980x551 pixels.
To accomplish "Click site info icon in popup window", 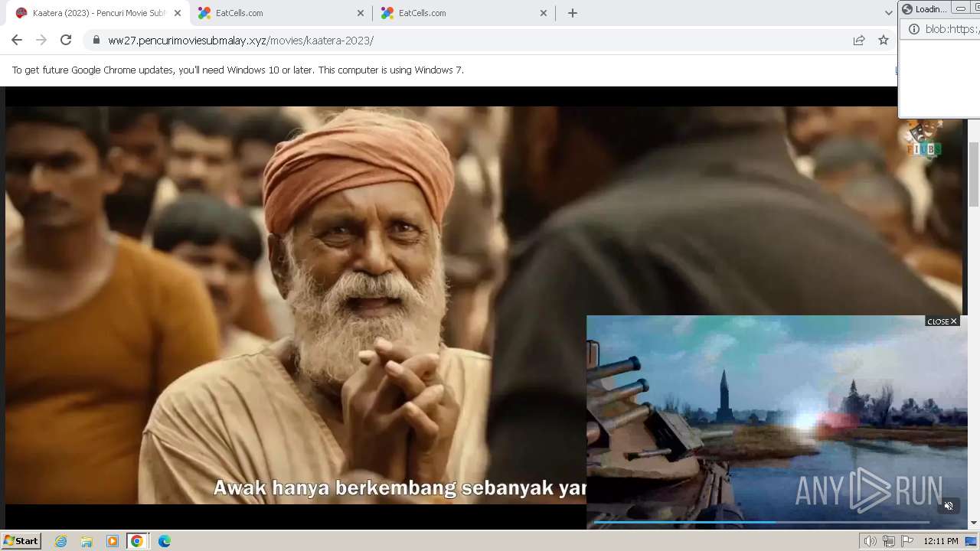I will (913, 29).
